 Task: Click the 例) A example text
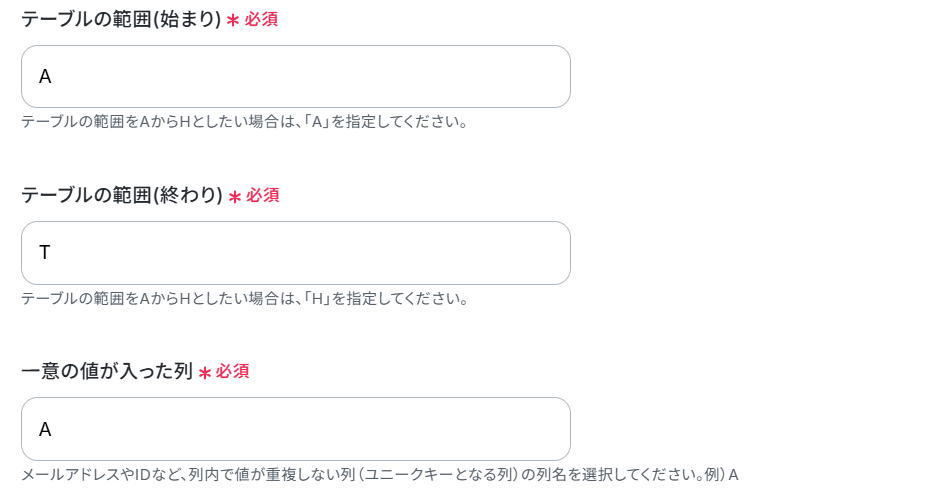coord(721,475)
